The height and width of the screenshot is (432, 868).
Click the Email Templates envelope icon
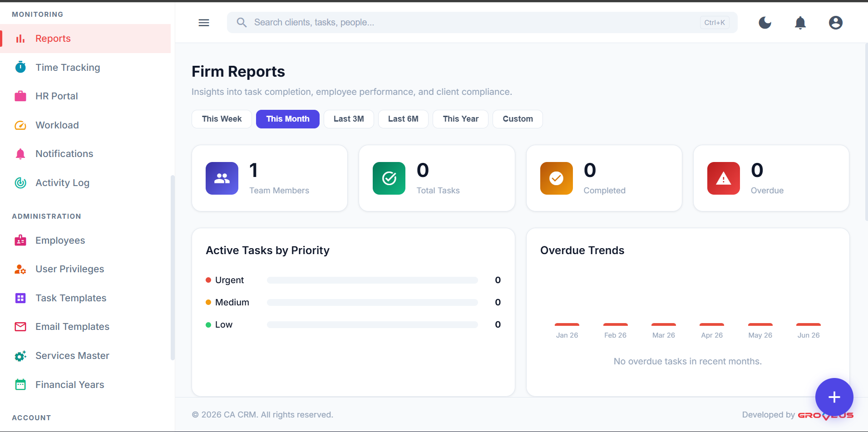tap(20, 327)
